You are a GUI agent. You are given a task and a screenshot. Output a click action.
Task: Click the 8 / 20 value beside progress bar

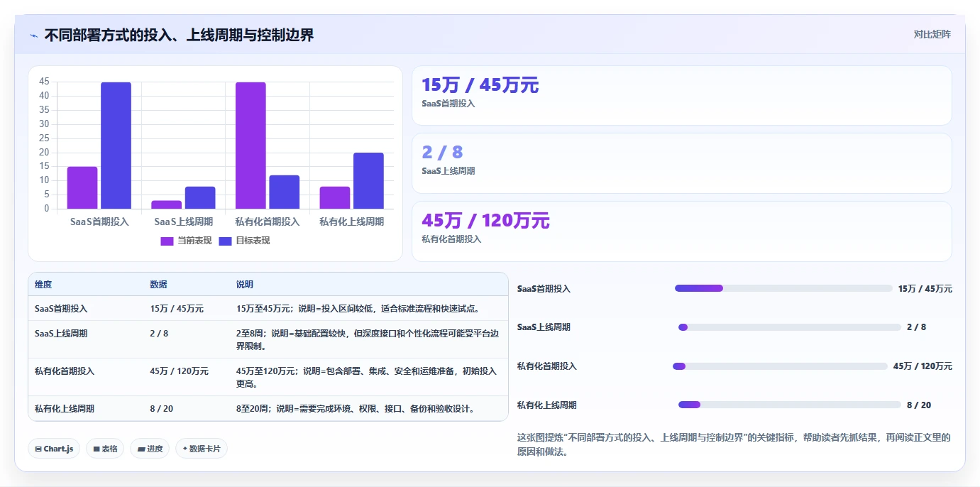point(919,405)
